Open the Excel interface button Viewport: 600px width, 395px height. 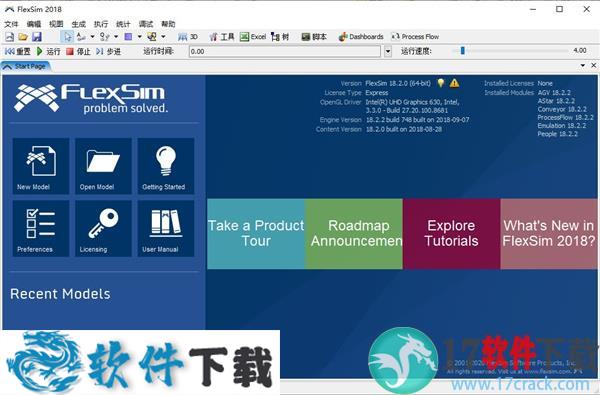click(253, 37)
